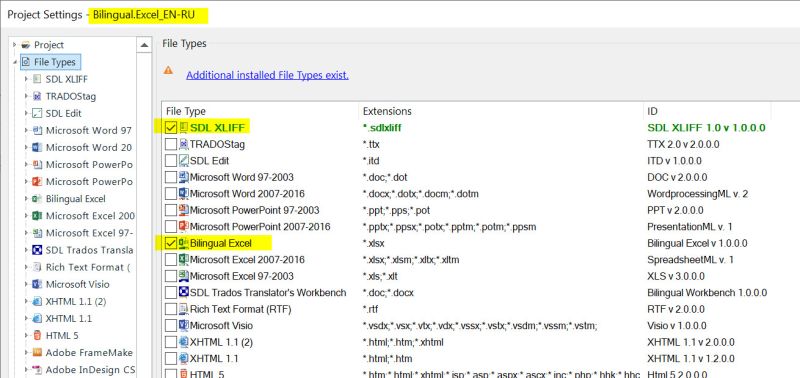Image resolution: width=800 pixels, height=378 pixels.
Task: Click the SDL XLIFF list row icon
Action: (x=183, y=128)
